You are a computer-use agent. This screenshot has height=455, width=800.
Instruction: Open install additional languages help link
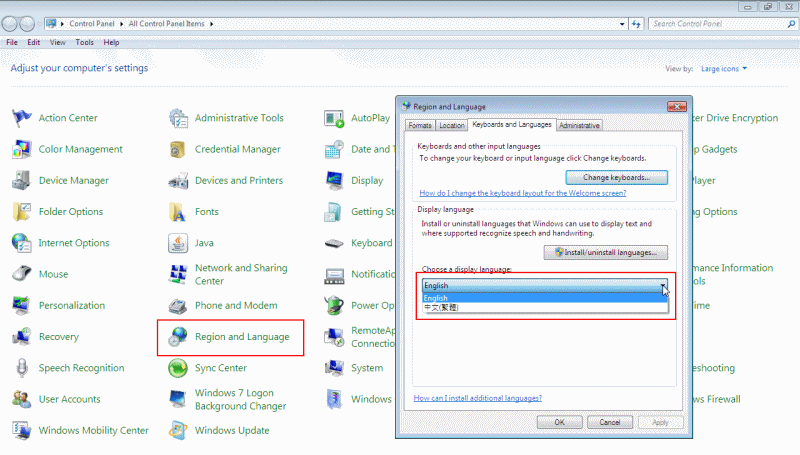point(478,398)
